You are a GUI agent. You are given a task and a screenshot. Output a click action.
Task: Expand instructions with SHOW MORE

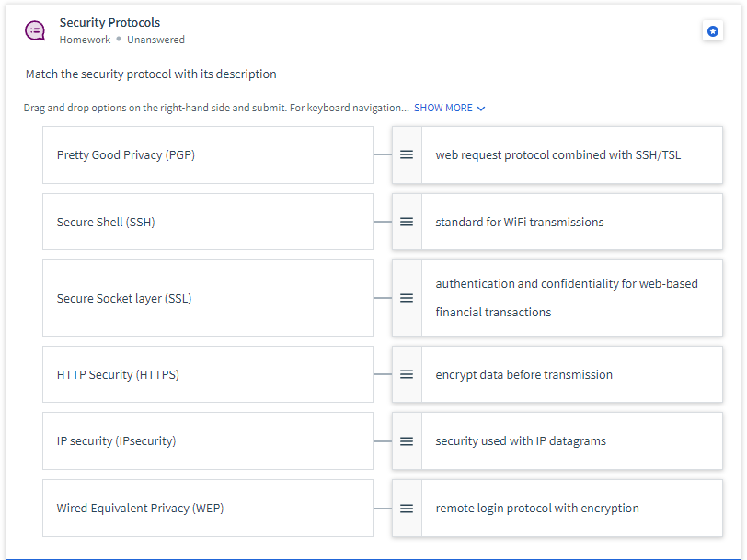point(443,109)
